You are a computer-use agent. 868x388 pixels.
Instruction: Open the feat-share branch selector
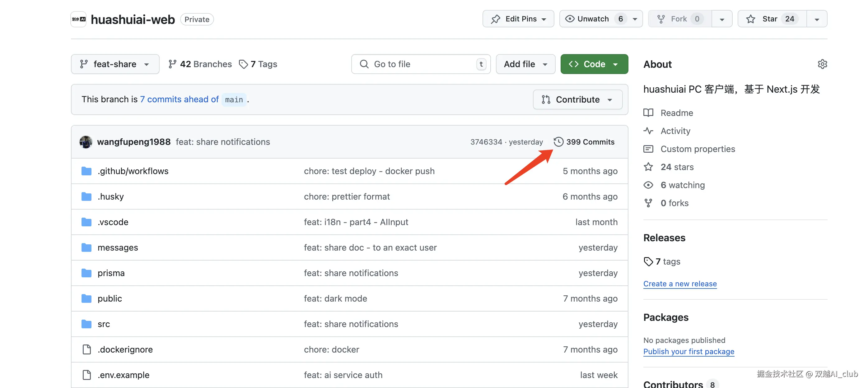point(115,64)
